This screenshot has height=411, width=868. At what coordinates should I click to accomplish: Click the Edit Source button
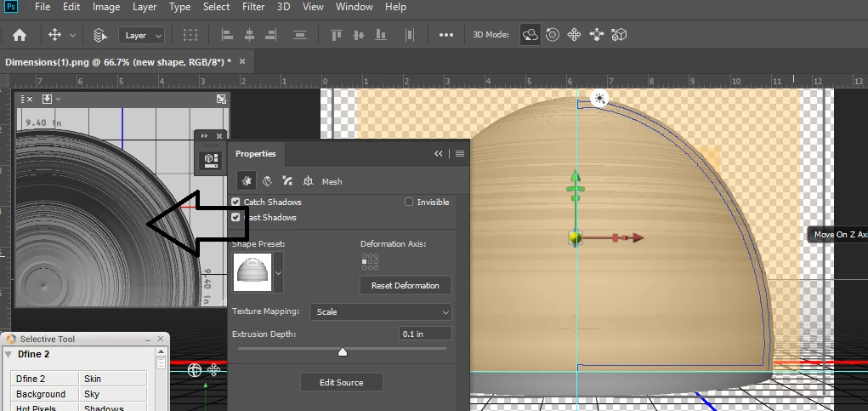[341, 383]
